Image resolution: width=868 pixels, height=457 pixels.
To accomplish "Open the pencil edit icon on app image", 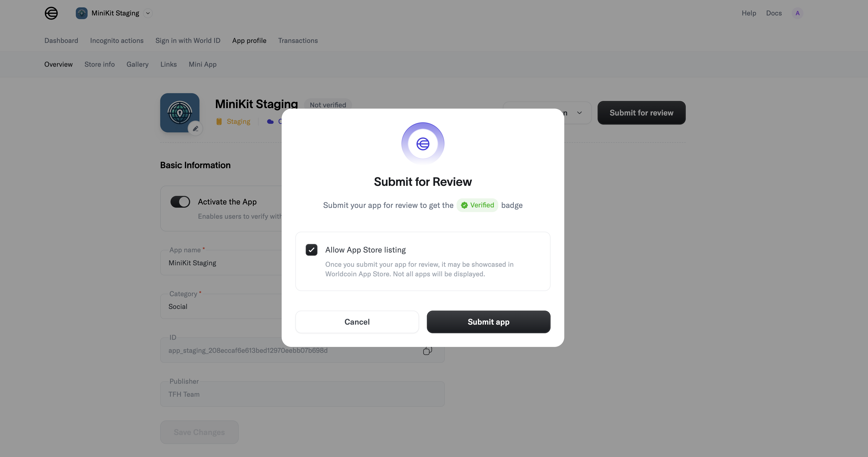I will [x=196, y=128].
